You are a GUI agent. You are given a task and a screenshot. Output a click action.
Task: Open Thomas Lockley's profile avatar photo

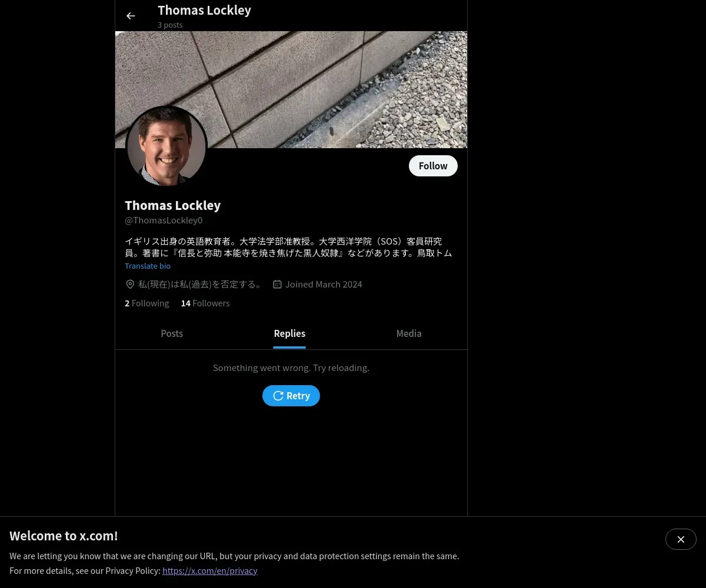(166, 146)
